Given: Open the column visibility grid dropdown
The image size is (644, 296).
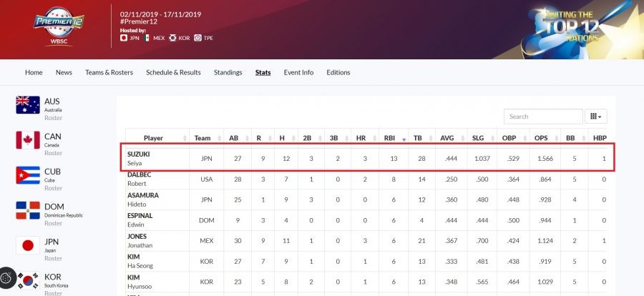Looking at the screenshot, I should [x=595, y=116].
